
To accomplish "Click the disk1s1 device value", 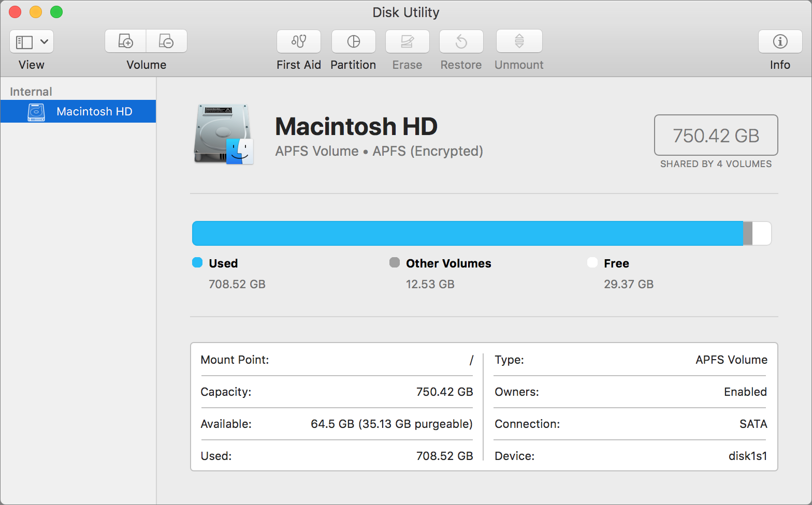I will (748, 456).
